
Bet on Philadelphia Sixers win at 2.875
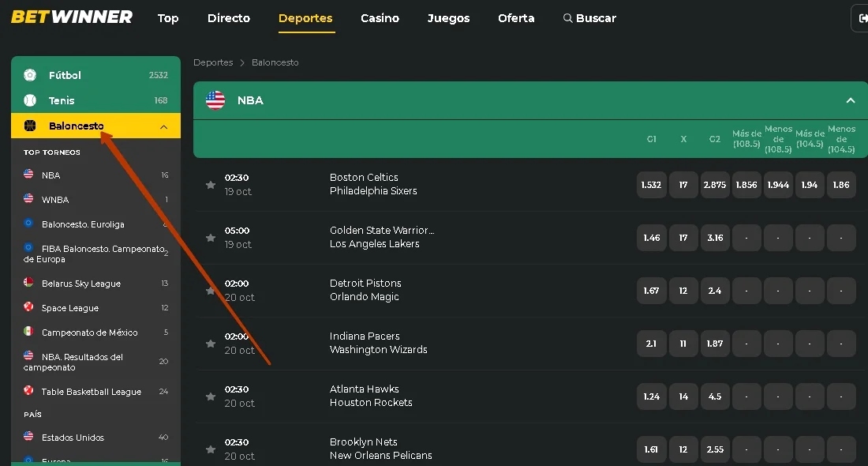[715, 185]
